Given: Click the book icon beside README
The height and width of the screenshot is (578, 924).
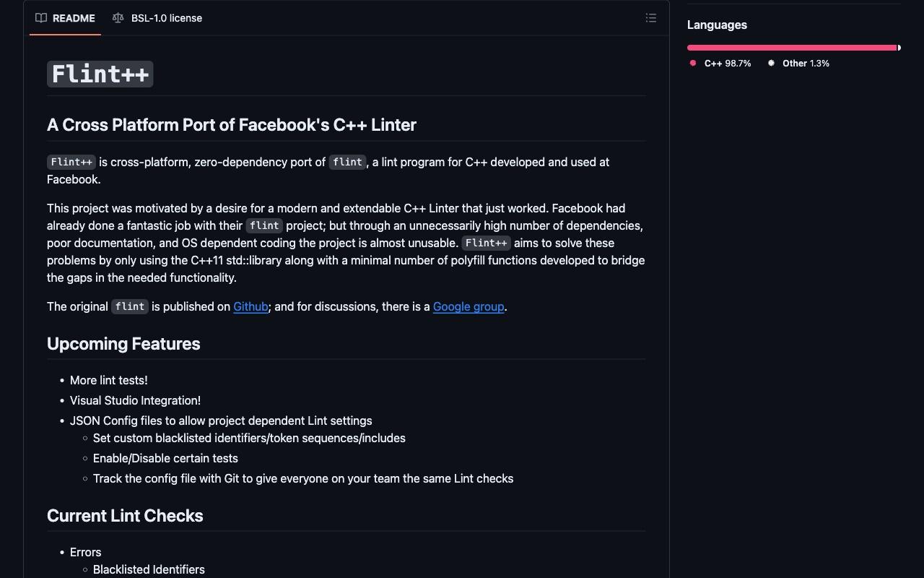Looking at the screenshot, I should click(41, 18).
